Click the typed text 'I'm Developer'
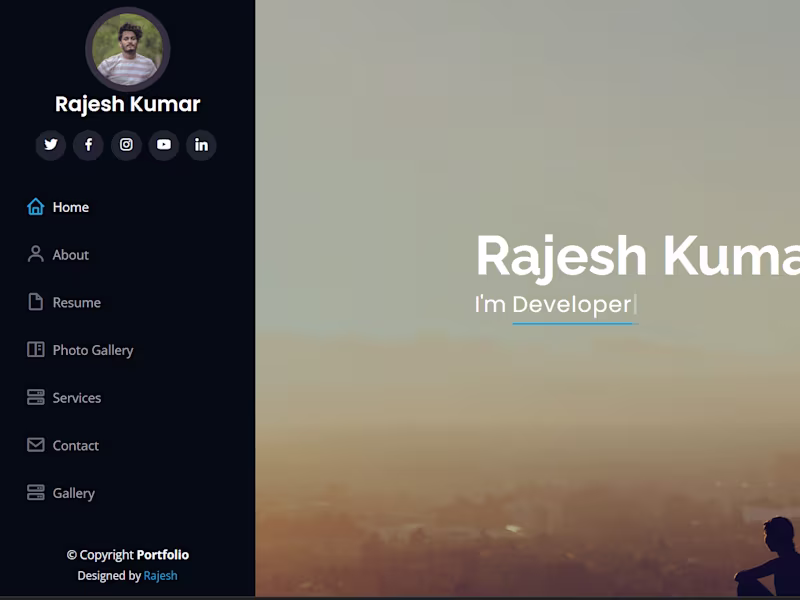Image resolution: width=800 pixels, height=600 pixels. tap(551, 306)
